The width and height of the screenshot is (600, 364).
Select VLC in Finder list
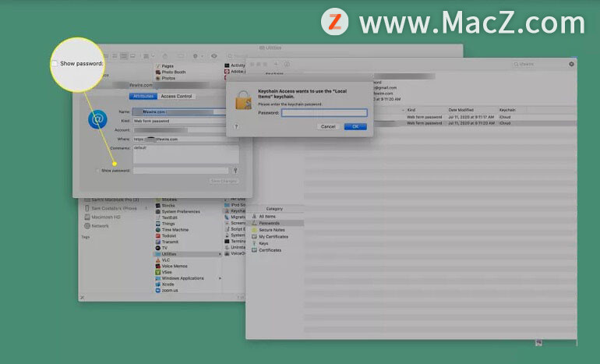pos(166,260)
